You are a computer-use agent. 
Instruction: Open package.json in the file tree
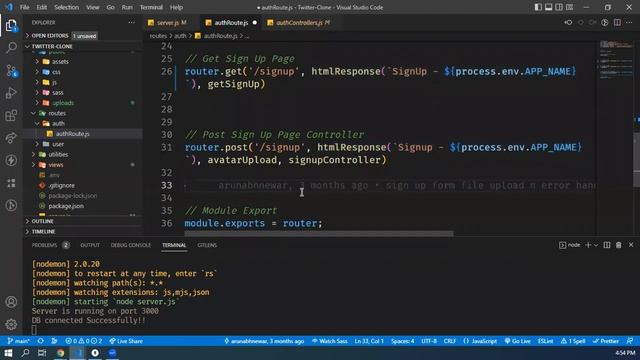coord(66,206)
